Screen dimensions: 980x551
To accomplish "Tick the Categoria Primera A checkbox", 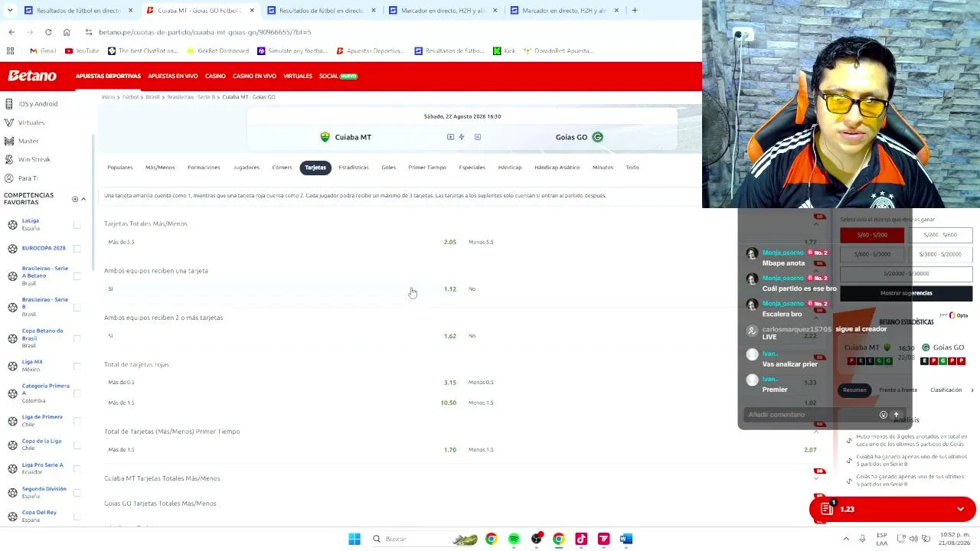I will coord(77,393).
